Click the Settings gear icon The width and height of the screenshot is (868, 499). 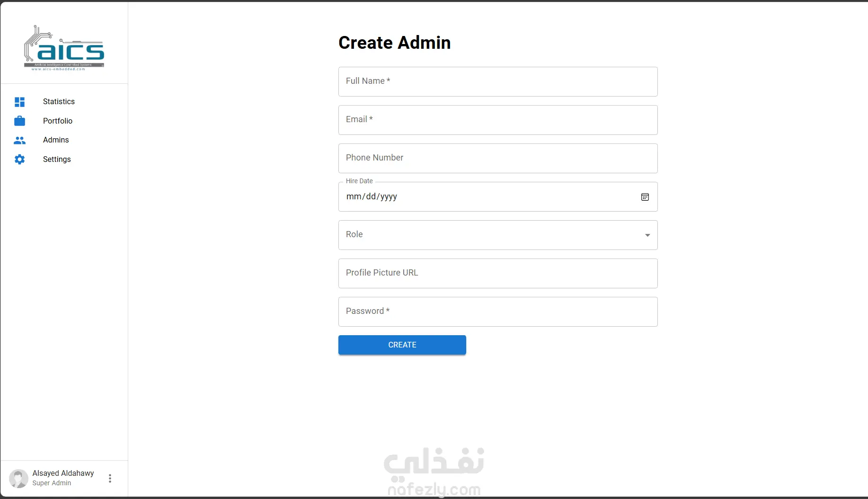click(19, 160)
